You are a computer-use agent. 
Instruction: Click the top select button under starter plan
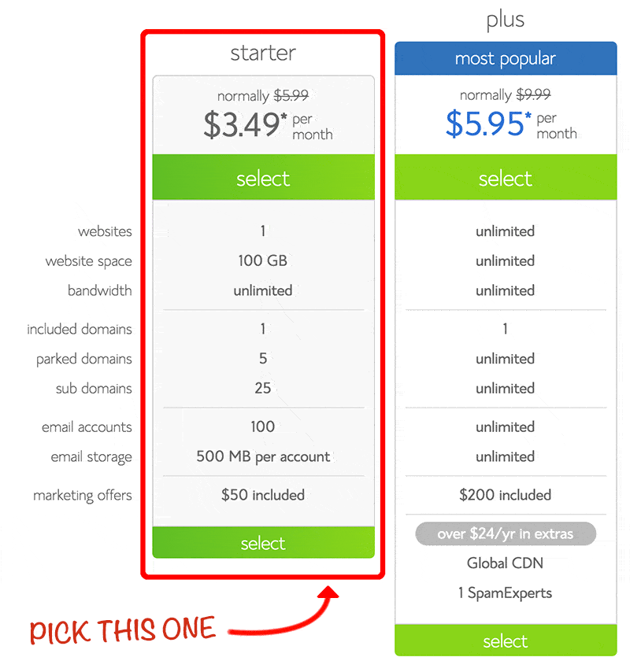[x=263, y=177]
